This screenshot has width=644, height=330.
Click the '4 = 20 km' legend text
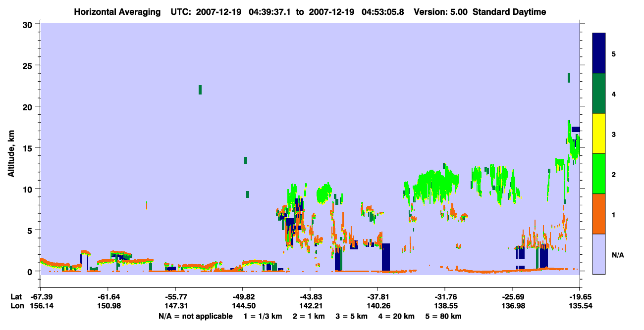[x=396, y=316]
